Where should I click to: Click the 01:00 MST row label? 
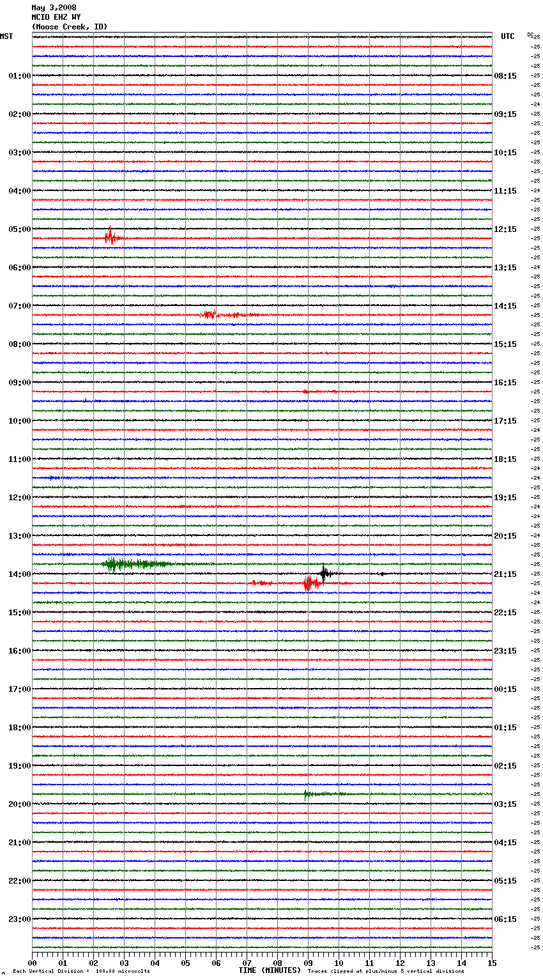(x=20, y=76)
